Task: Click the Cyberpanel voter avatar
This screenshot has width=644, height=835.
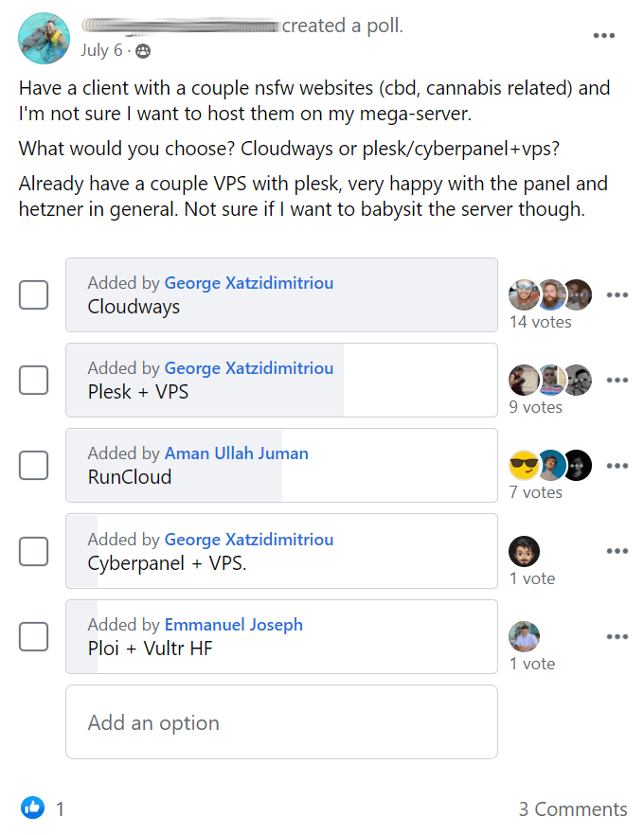Action: [524, 551]
